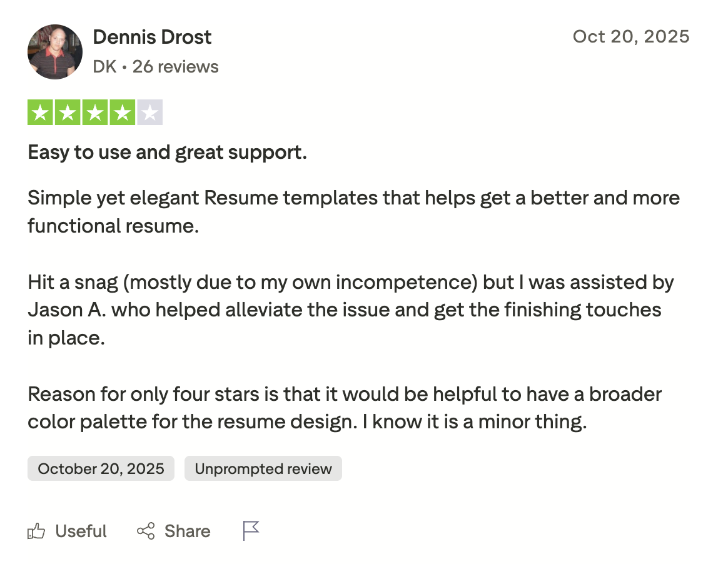Click the Unprompted review tag

(x=263, y=468)
